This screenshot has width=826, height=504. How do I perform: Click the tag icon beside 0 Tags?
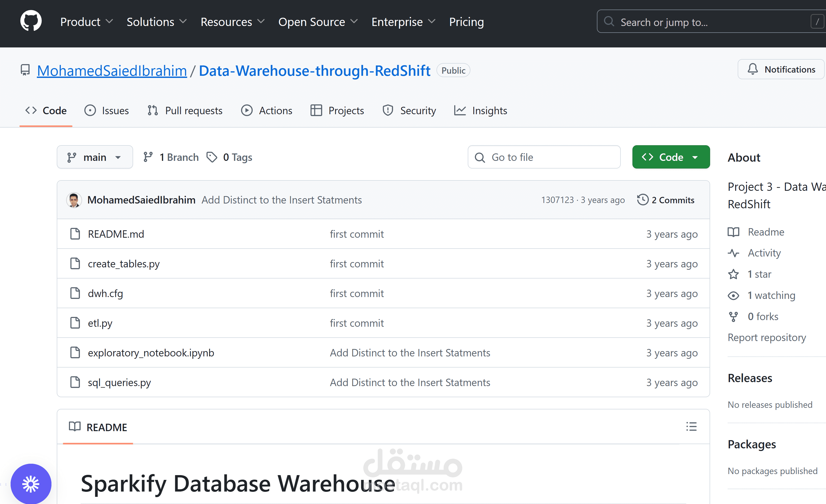point(212,157)
